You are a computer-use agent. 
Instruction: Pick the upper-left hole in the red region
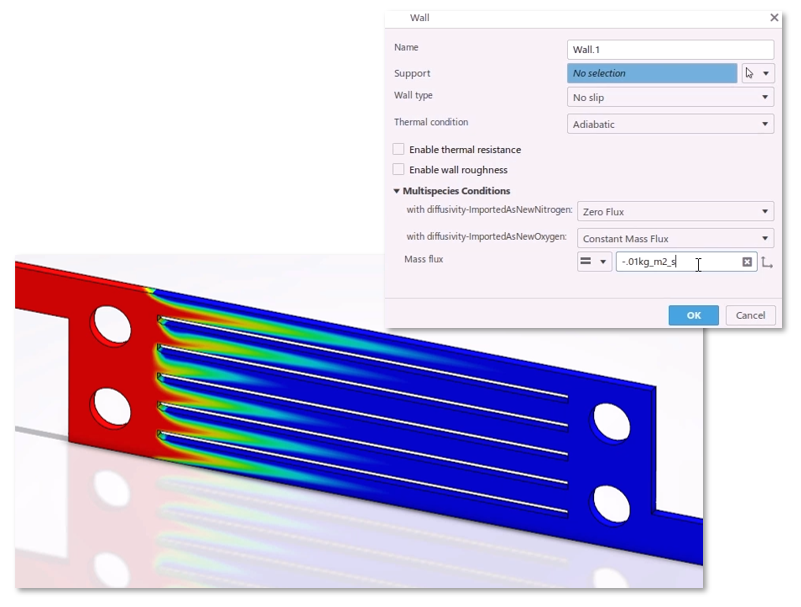coord(110,323)
